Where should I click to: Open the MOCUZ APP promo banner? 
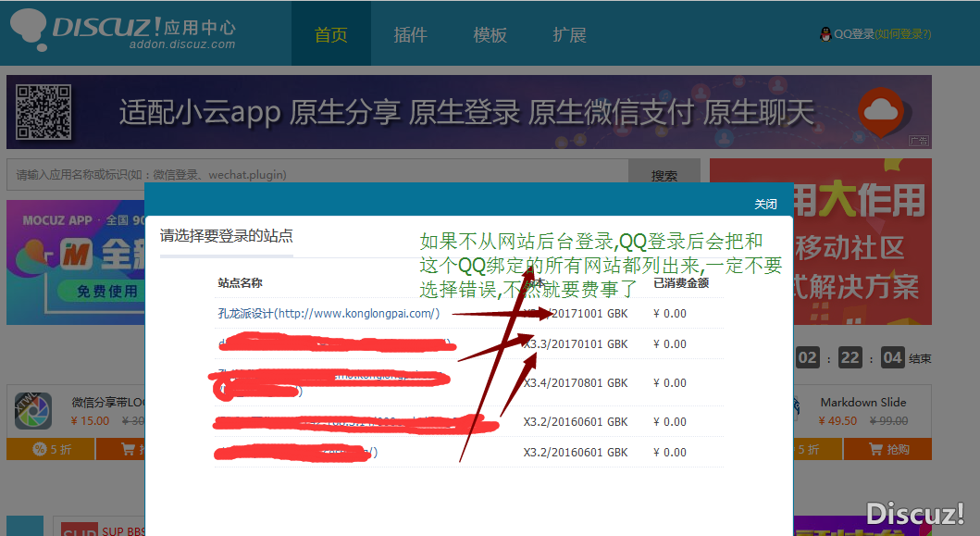pos(76,262)
